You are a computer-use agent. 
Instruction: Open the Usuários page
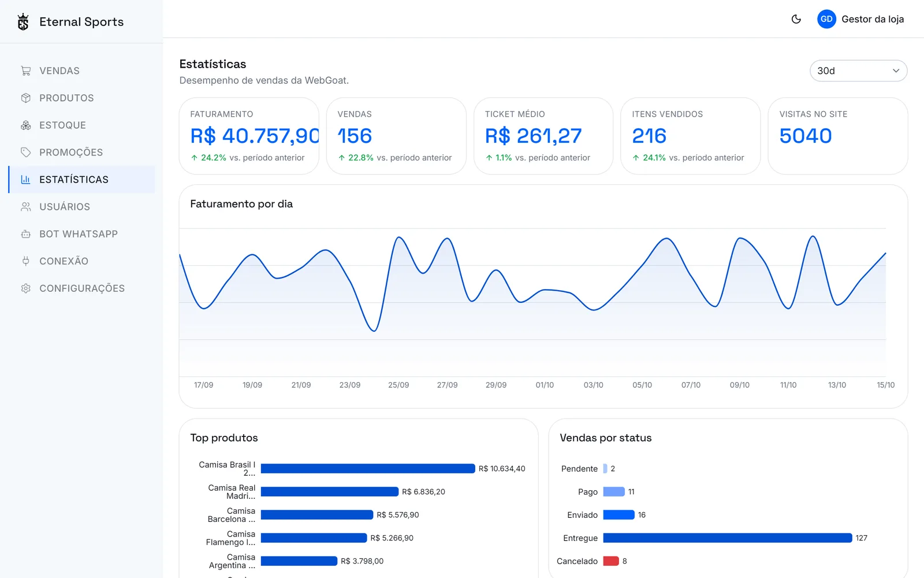(x=82, y=207)
